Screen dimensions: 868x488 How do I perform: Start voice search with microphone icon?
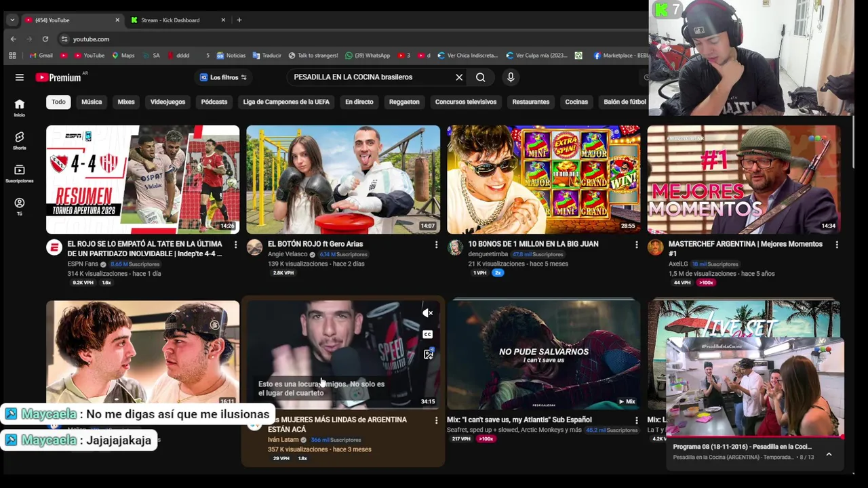(511, 77)
